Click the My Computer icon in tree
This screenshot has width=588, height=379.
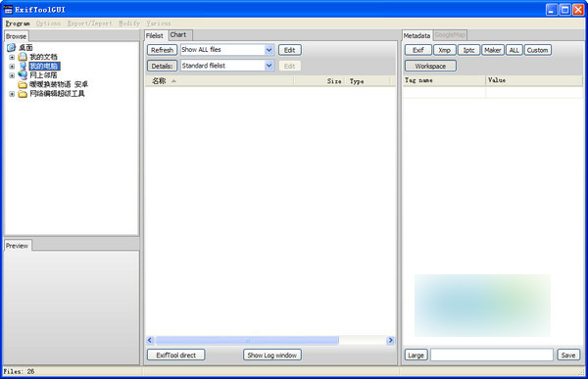[x=23, y=66]
